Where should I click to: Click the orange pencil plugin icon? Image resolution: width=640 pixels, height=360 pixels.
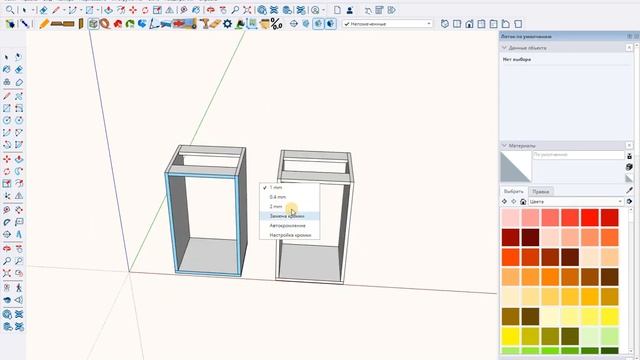44,24
